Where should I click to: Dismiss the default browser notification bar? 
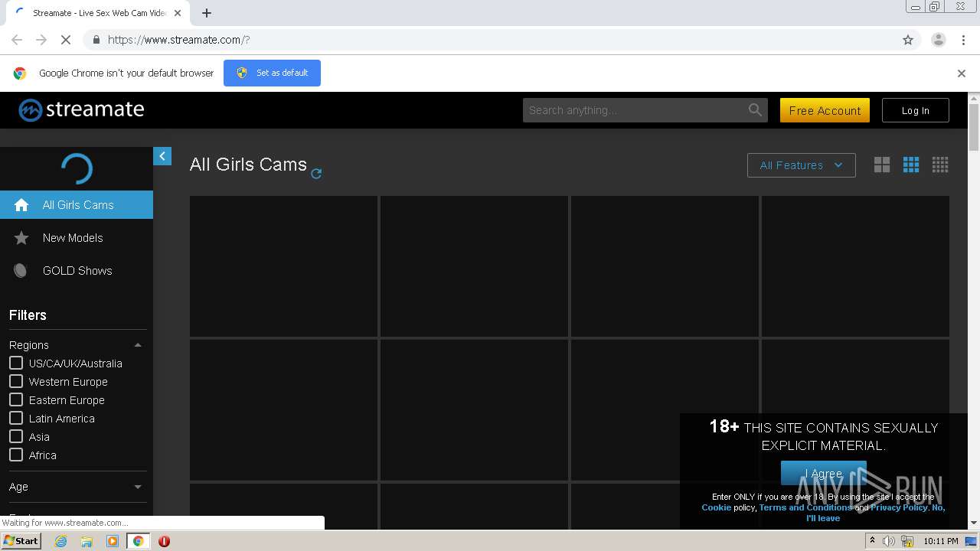coord(962,73)
